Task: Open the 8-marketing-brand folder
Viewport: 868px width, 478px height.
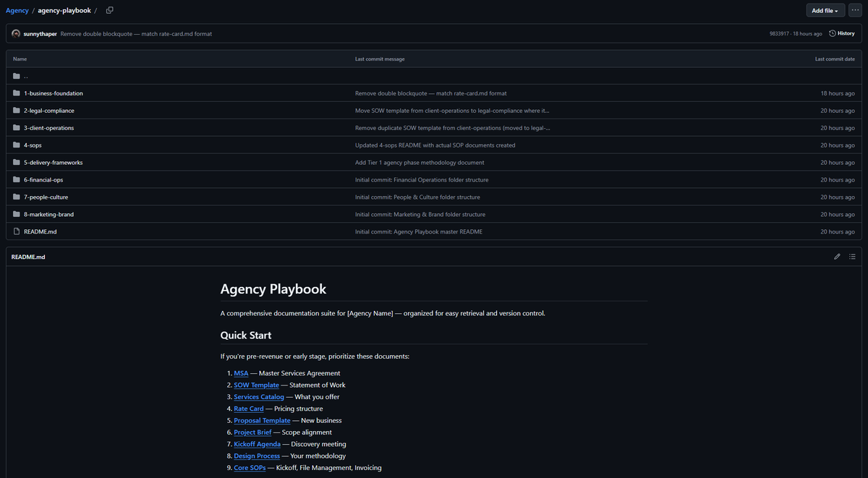Action: click(x=48, y=215)
